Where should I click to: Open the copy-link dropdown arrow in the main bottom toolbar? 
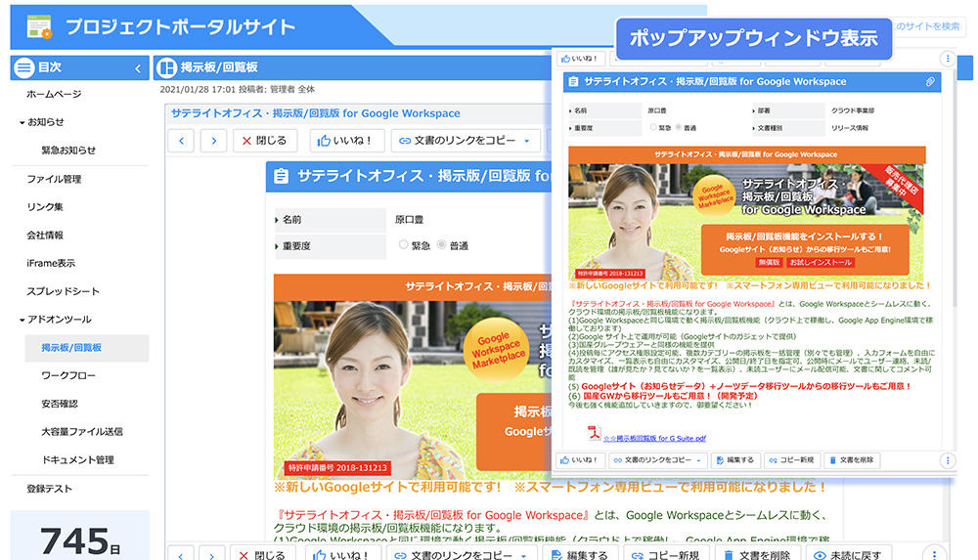click(524, 556)
